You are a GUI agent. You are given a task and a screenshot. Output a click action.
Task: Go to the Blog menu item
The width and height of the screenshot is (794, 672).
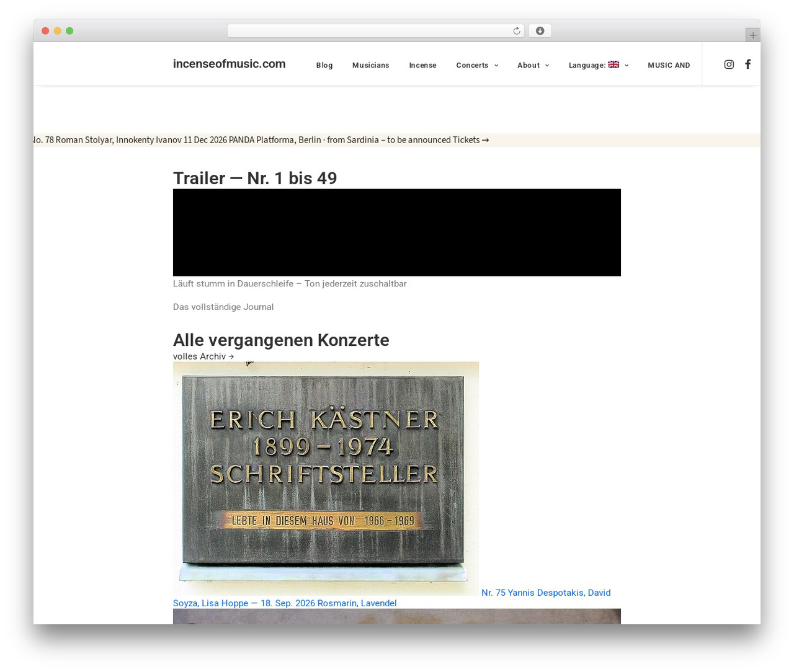pos(324,65)
